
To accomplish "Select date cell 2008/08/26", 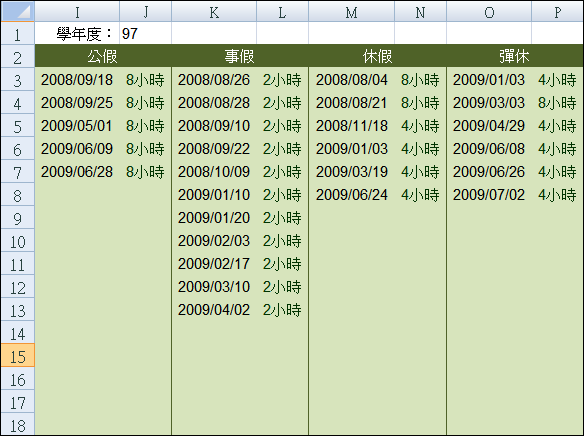I will pos(214,80).
